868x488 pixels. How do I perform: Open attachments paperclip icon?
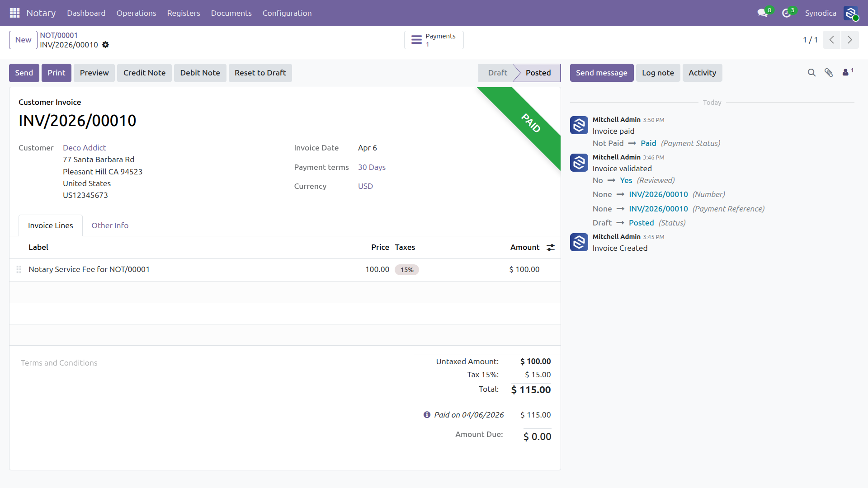tap(829, 73)
